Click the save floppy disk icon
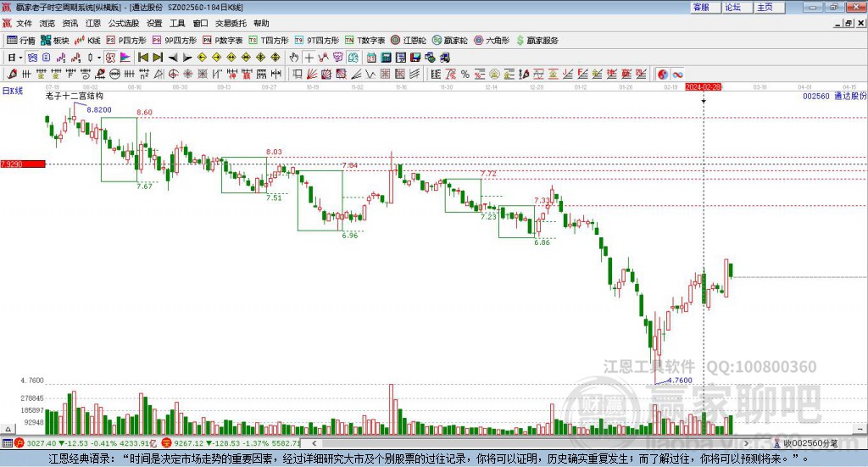 coord(415,58)
